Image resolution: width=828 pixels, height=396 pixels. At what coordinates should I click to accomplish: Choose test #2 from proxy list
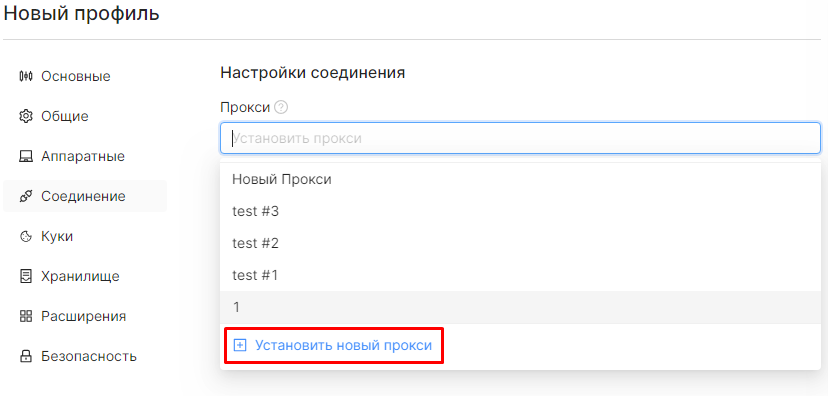pyautogui.click(x=520, y=243)
